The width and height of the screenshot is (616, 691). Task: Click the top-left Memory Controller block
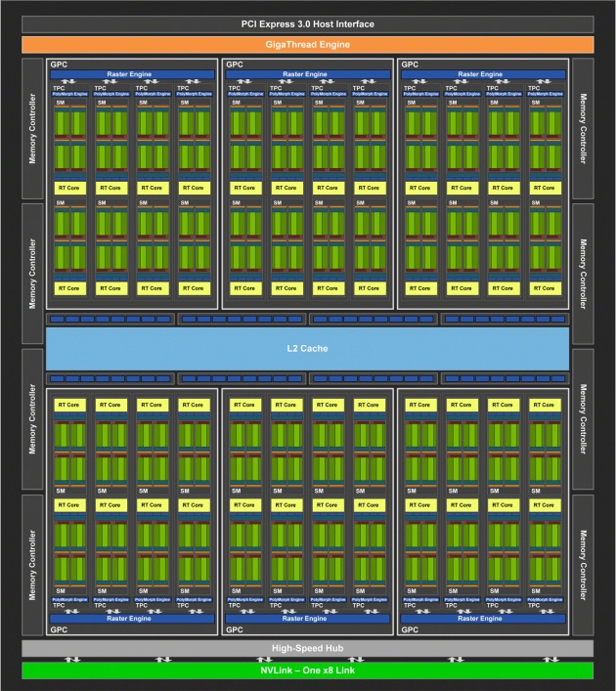coord(32,128)
